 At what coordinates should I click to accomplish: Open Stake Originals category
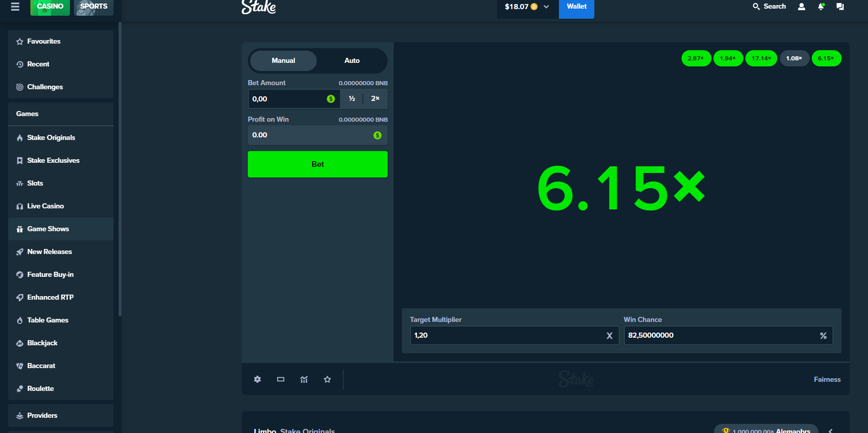tap(61, 138)
